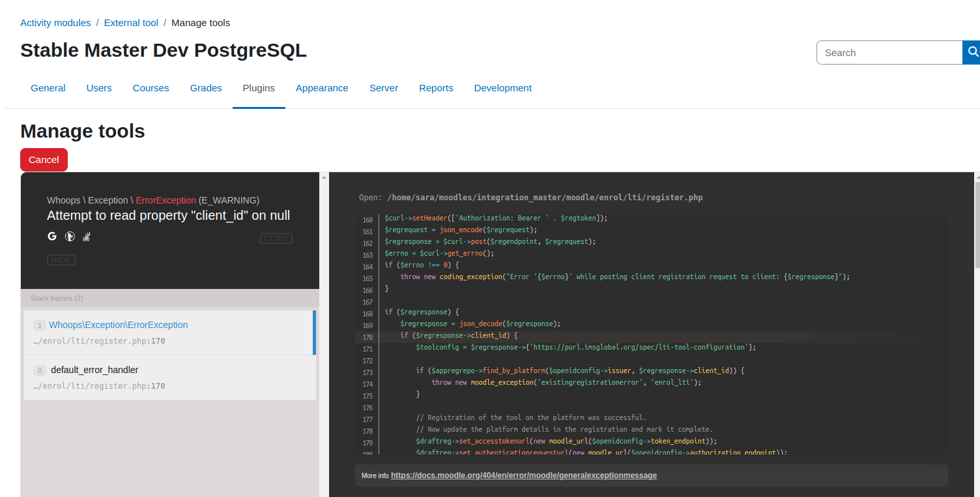980x497 pixels.
Task: Click the red Cancel button
Action: pyautogui.click(x=44, y=160)
